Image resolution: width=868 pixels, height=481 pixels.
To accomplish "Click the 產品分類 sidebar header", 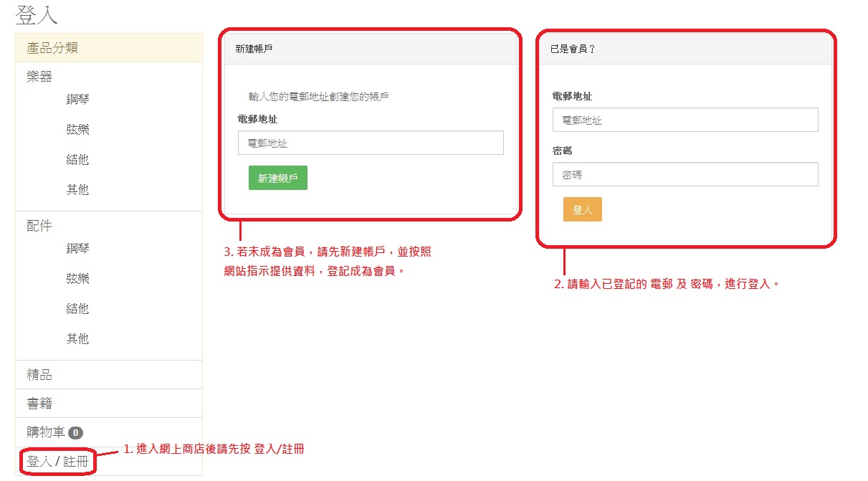I will 52,48.
